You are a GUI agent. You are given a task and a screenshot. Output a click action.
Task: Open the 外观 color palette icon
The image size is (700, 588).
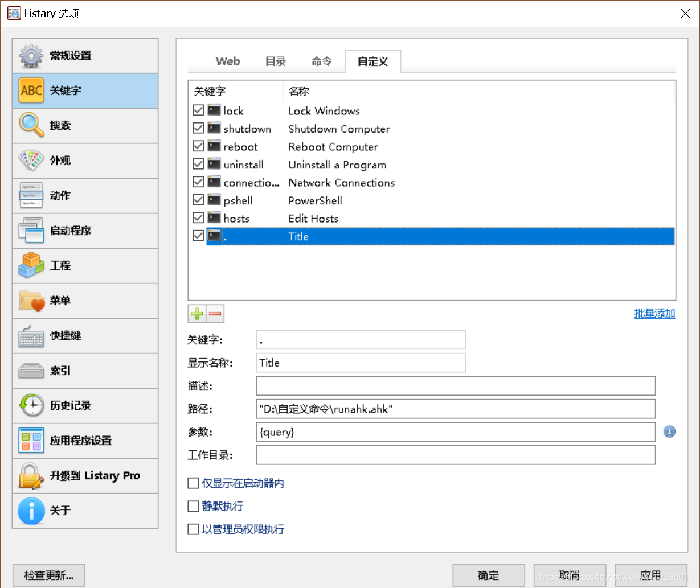pos(31,161)
